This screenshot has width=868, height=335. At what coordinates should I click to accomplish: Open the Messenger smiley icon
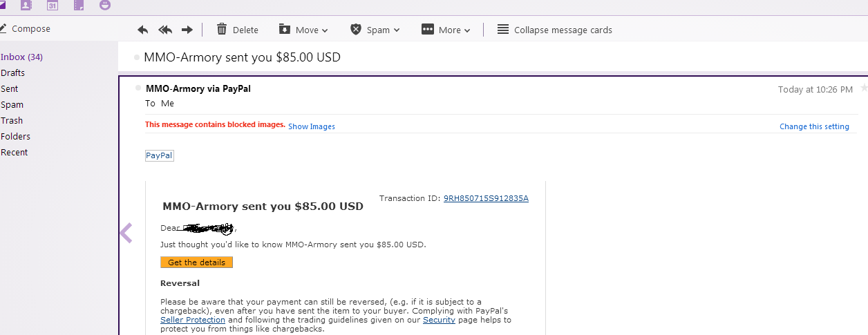[x=104, y=5]
